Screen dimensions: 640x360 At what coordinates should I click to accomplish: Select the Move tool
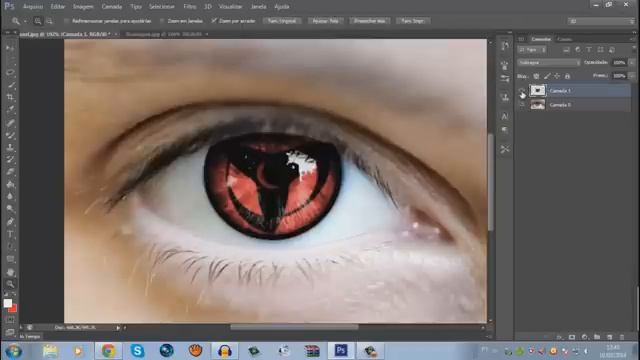click(10, 48)
